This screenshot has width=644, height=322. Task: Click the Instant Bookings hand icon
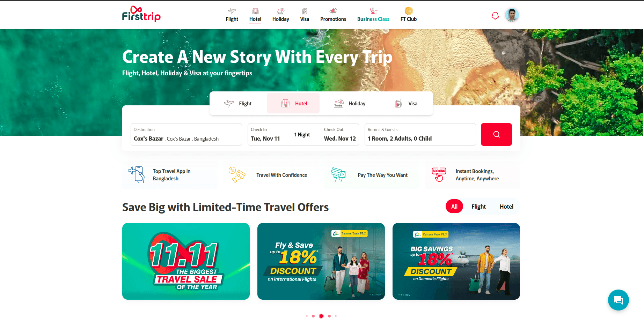(x=439, y=175)
